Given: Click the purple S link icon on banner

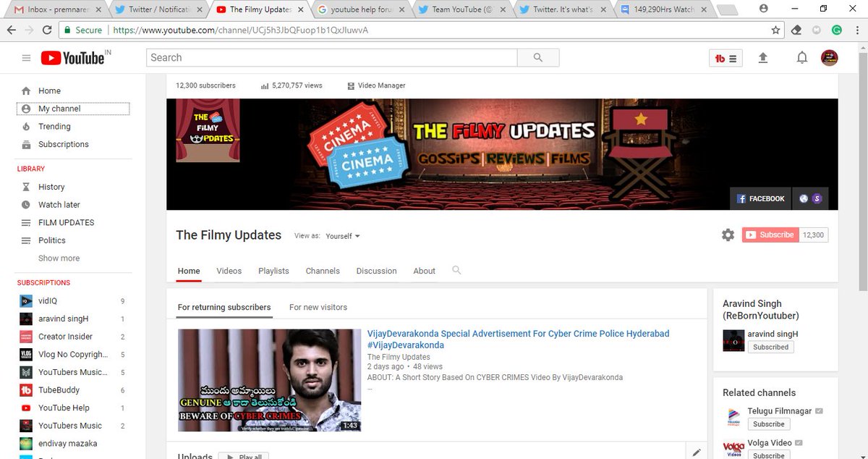Looking at the screenshot, I should tap(817, 198).
